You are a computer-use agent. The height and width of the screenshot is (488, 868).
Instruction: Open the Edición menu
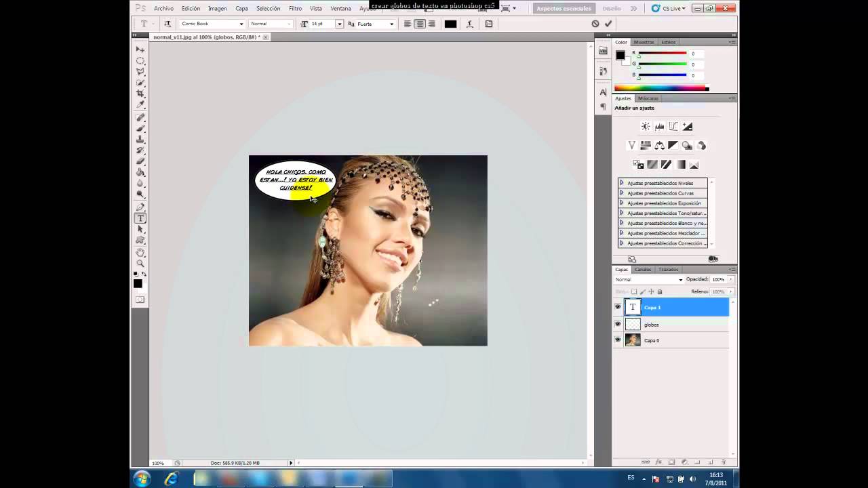tap(191, 8)
